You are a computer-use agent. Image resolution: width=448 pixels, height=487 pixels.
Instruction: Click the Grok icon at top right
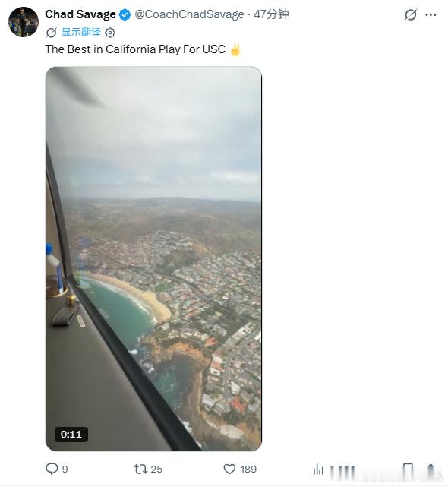(411, 14)
